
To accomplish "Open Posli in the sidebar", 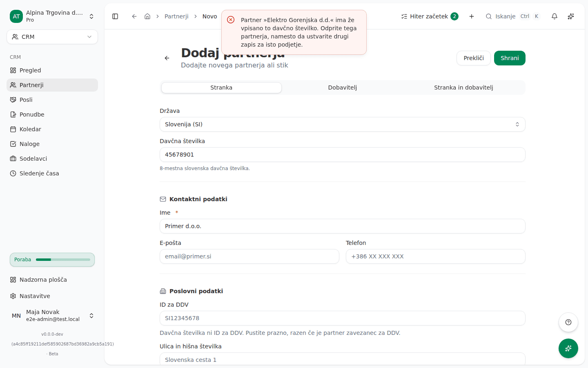I will (52, 100).
